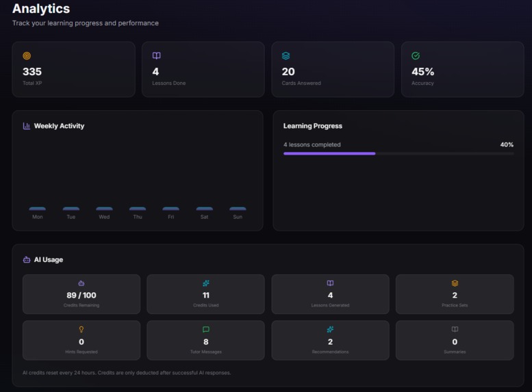This screenshot has width=532, height=392.
Task: Click the Accuracy label
Action: point(422,83)
